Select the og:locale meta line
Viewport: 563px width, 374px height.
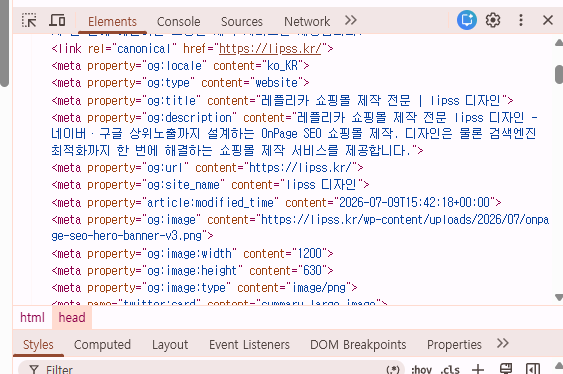(180, 66)
